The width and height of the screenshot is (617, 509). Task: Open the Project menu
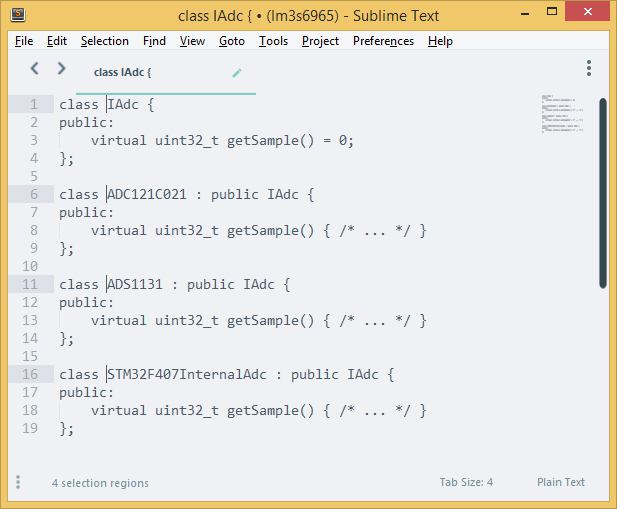click(x=320, y=41)
